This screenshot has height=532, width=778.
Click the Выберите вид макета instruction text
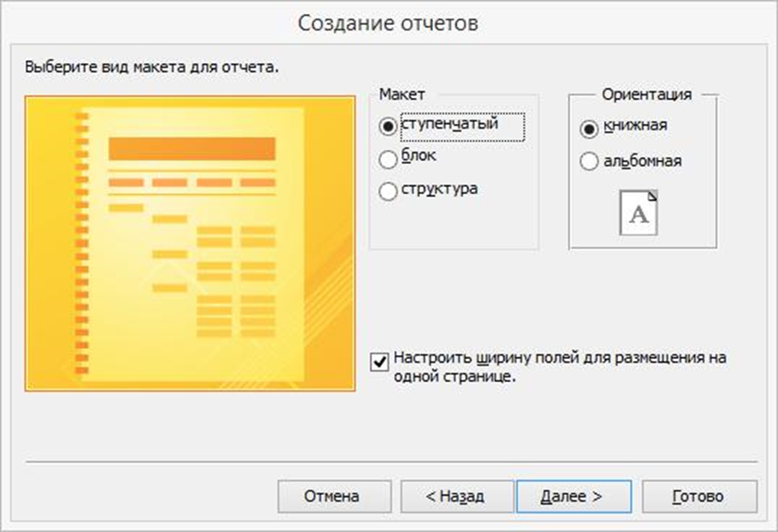pos(152,67)
